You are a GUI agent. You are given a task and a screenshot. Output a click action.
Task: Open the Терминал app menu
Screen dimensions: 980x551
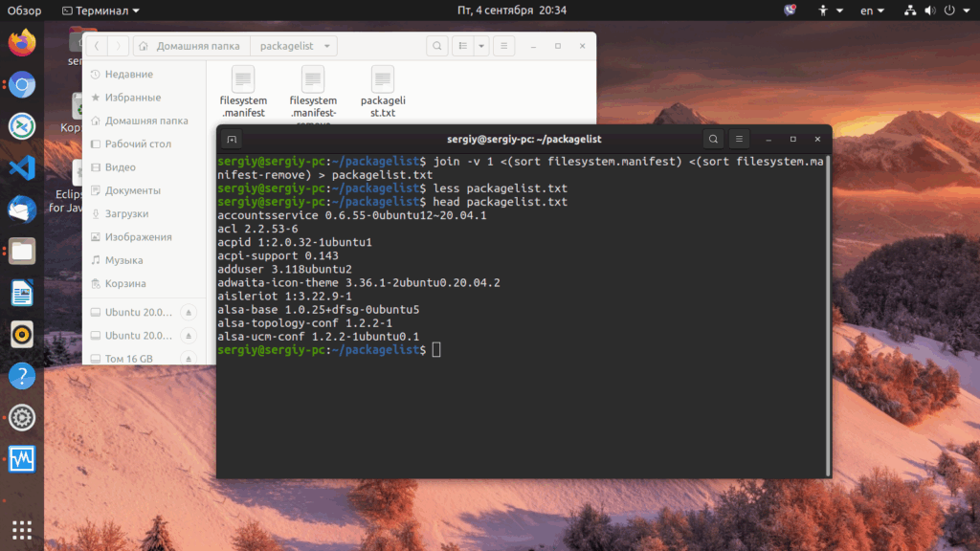click(100, 11)
